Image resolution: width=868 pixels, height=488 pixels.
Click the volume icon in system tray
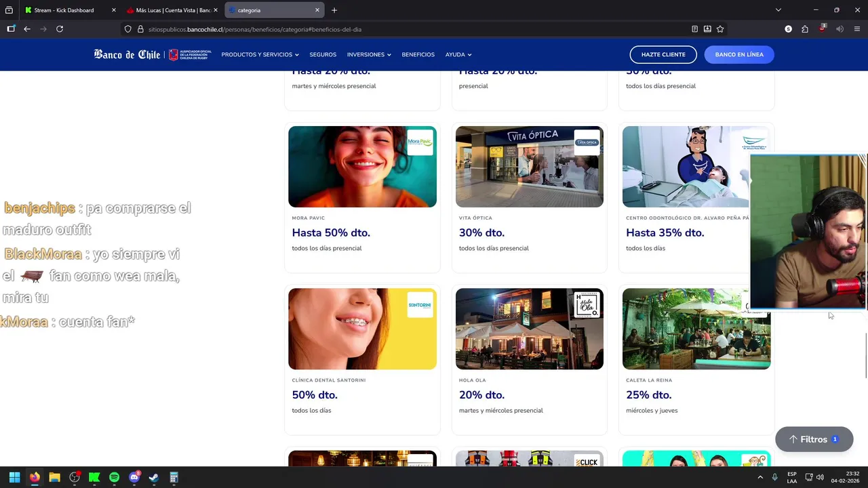click(820, 477)
